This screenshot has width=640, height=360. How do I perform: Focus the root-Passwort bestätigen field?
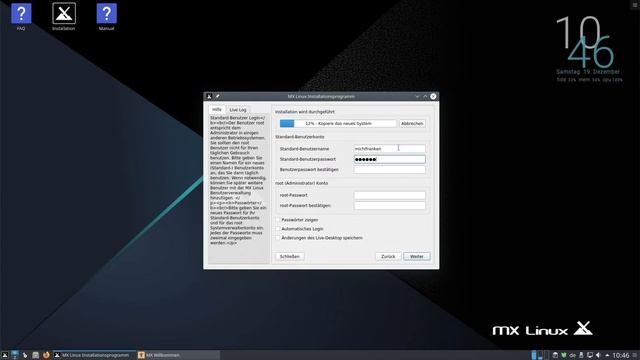[389, 206]
